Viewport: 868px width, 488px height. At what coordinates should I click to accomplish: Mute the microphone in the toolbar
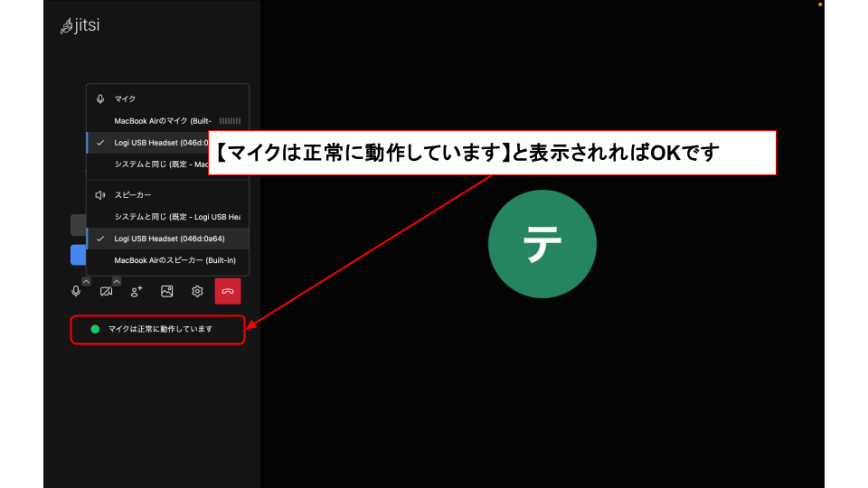[76, 292]
